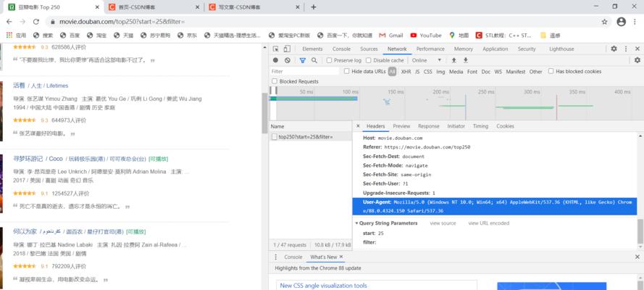Open the YouTube bookmark
Image resolution: width=644 pixels, height=290 pixels.
(x=426, y=36)
